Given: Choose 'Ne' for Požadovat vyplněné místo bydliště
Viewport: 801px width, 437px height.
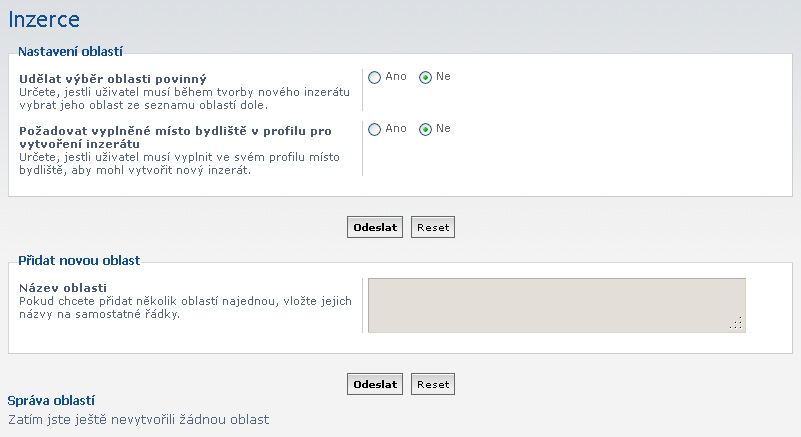Looking at the screenshot, I should (425, 129).
